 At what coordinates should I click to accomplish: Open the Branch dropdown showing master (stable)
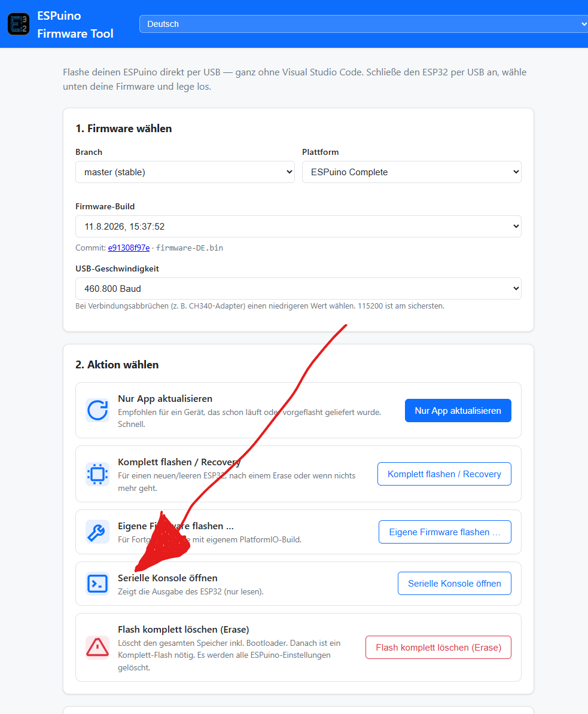point(185,172)
